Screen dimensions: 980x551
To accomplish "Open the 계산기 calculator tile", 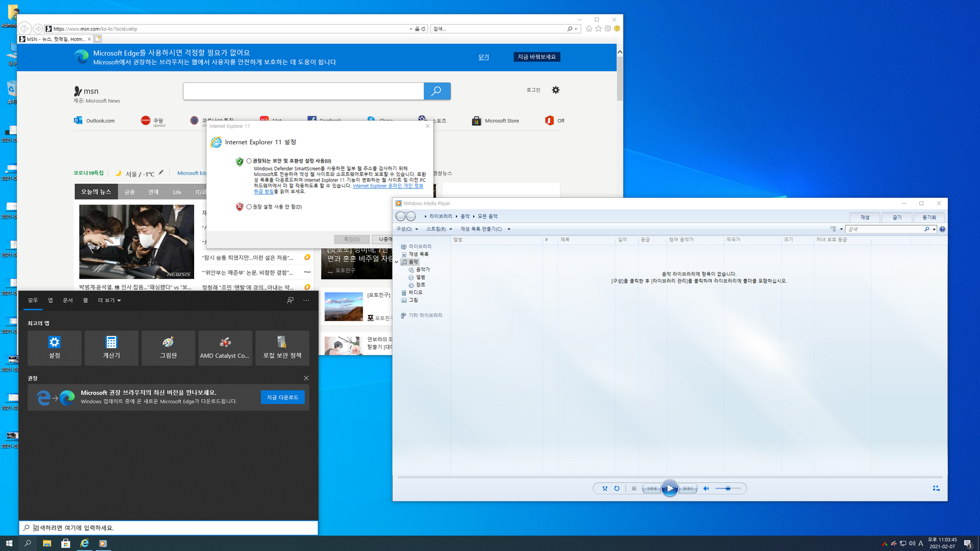I will tap(111, 348).
